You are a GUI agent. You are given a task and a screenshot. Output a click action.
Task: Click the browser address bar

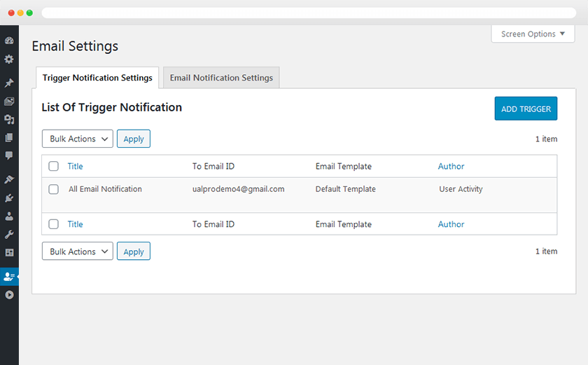(x=308, y=13)
